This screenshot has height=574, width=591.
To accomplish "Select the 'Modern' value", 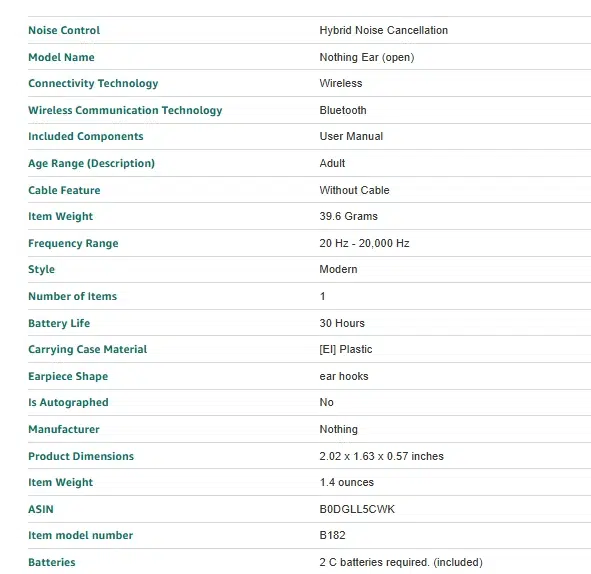I will point(338,269).
